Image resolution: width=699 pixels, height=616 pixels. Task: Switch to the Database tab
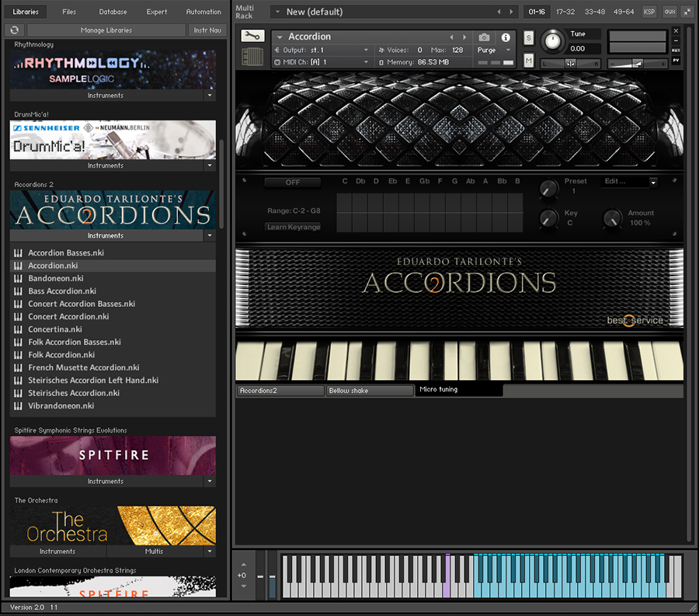tap(113, 12)
